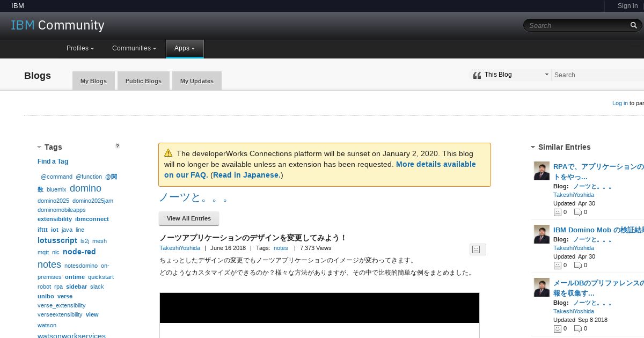Select the quickstart tag

click(x=101, y=277)
